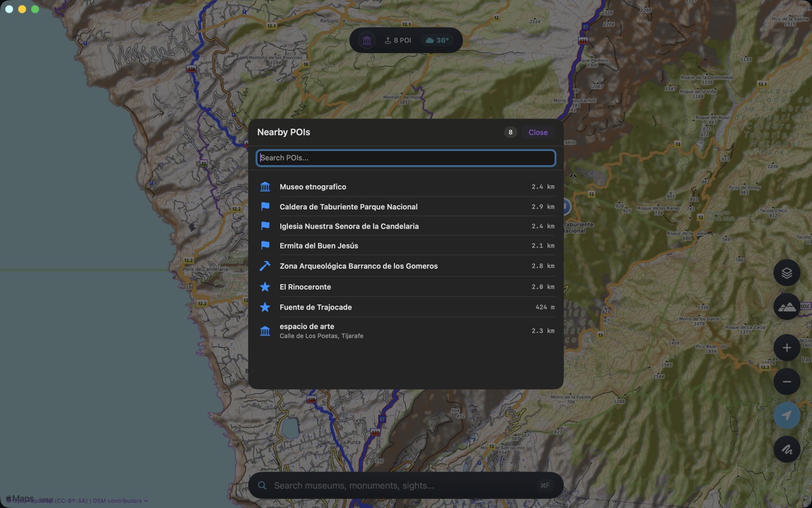Click the pickaxe icon for Zona Arqueológica

pos(265,266)
